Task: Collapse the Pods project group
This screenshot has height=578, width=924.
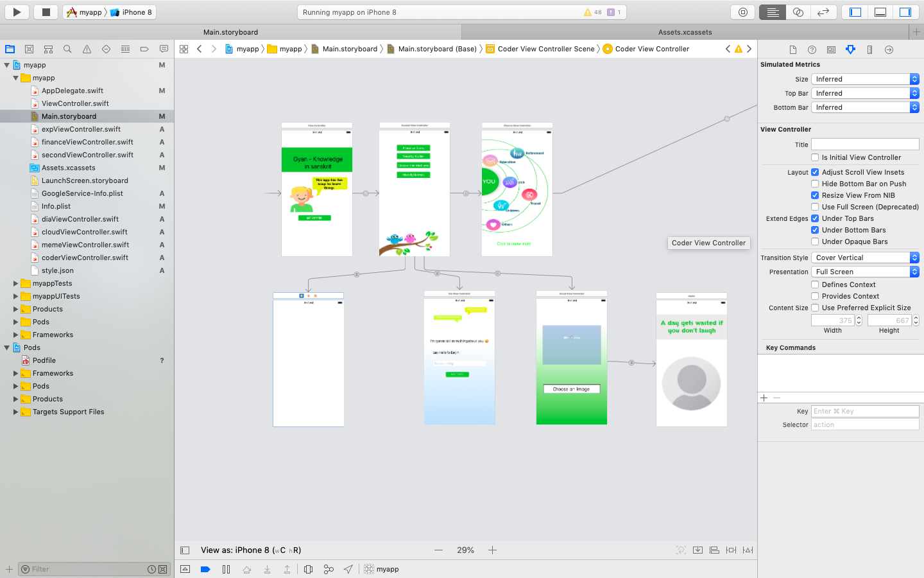Action: click(7, 347)
